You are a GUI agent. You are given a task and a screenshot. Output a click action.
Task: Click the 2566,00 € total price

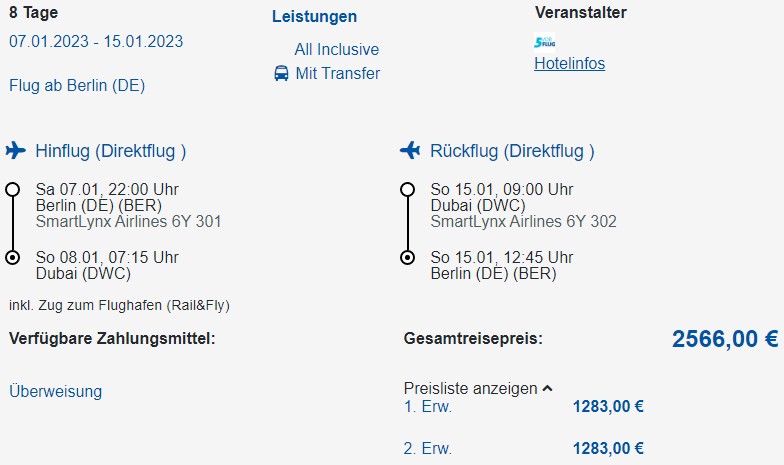725,339
